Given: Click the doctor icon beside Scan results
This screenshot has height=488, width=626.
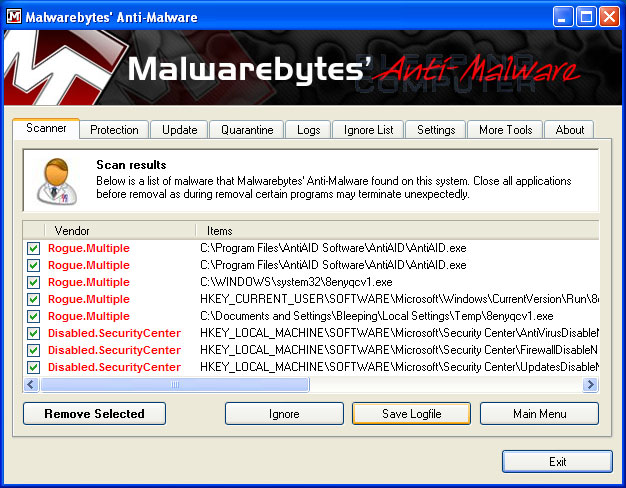Looking at the screenshot, I should (x=57, y=182).
